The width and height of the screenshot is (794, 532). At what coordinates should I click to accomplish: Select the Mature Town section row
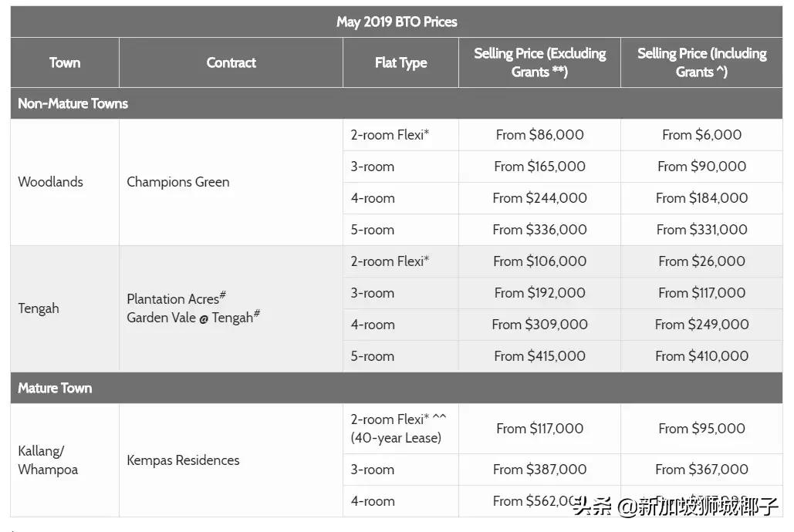click(x=55, y=388)
